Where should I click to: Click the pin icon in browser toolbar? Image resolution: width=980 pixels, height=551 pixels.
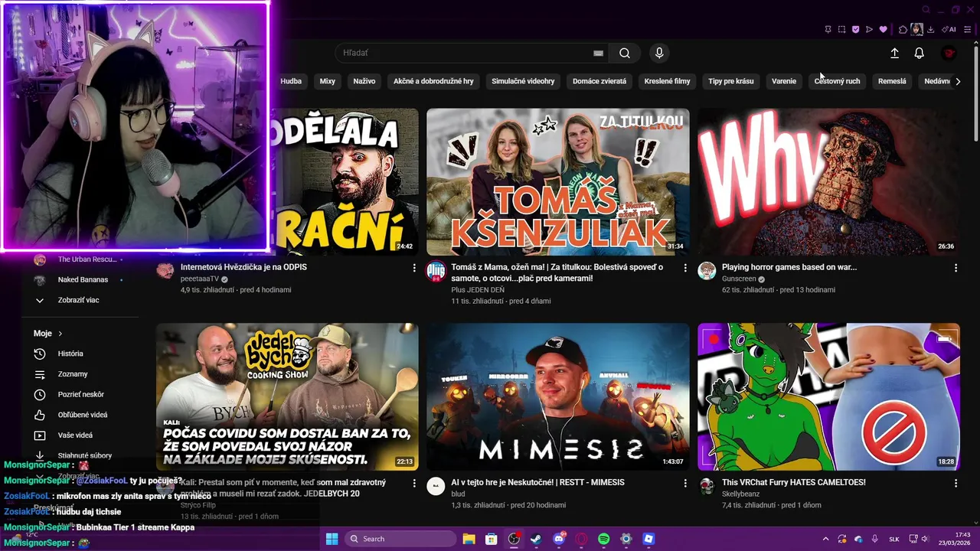(828, 30)
